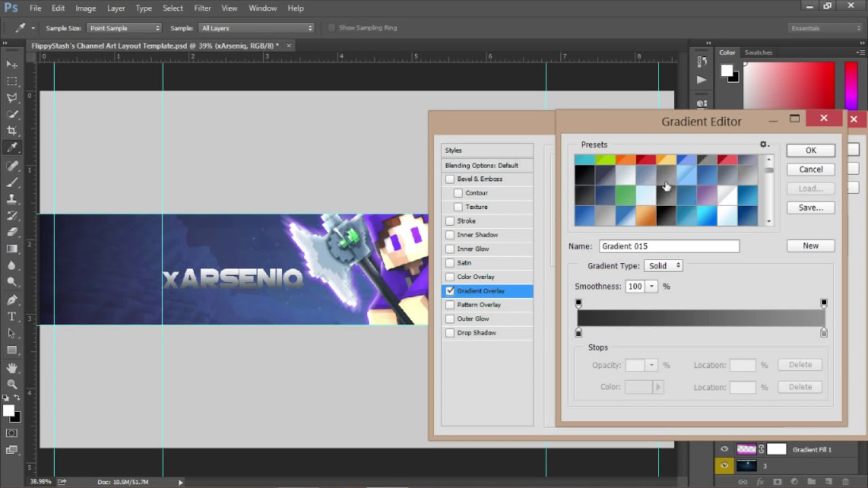Expand the status bar info arrow

click(x=180, y=482)
